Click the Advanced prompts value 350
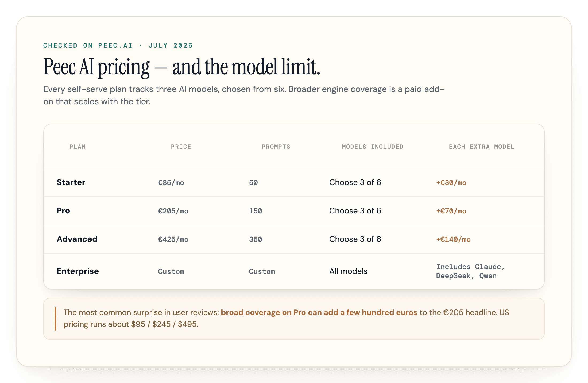 256,239
